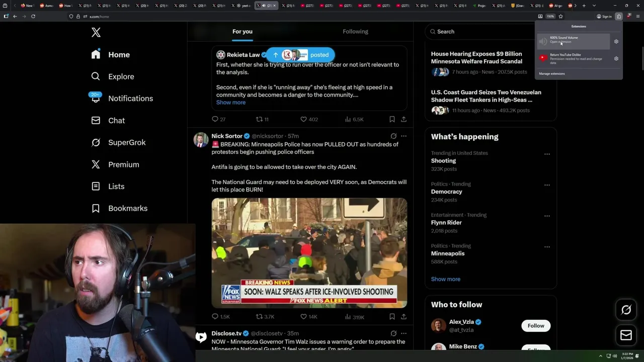Click the 150% zoom level indicator
Viewport: 644px width, 362px height.
click(x=550, y=16)
